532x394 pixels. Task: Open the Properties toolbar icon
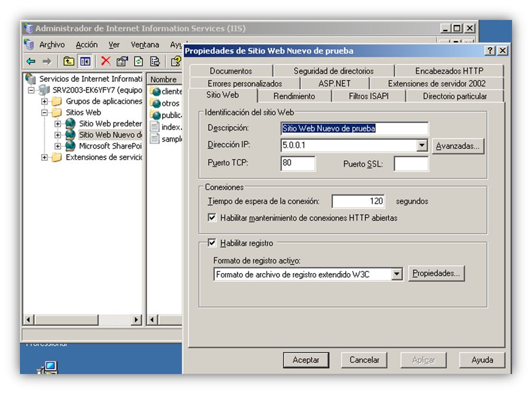click(122, 62)
